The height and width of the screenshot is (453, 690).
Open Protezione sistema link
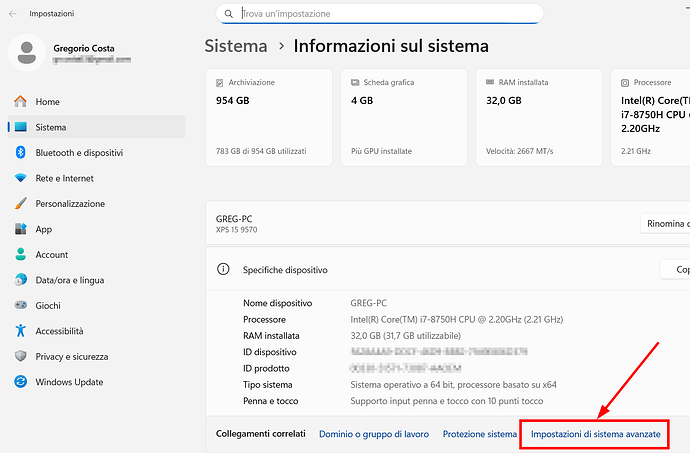pos(480,434)
